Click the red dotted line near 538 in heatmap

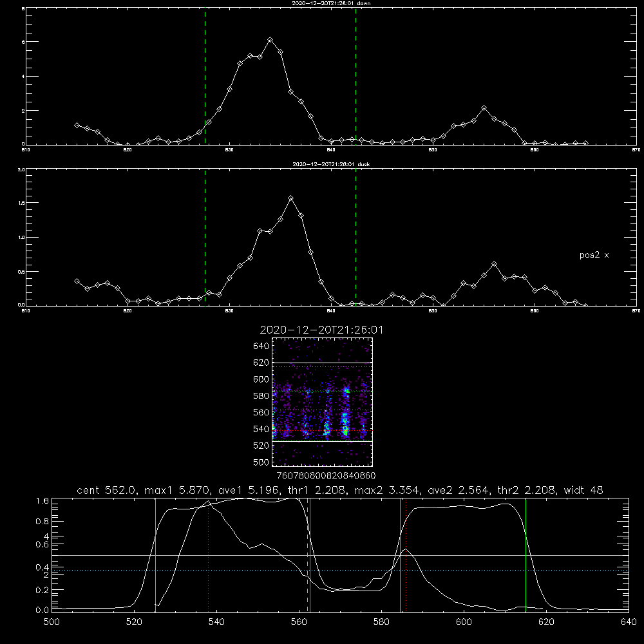(322, 430)
